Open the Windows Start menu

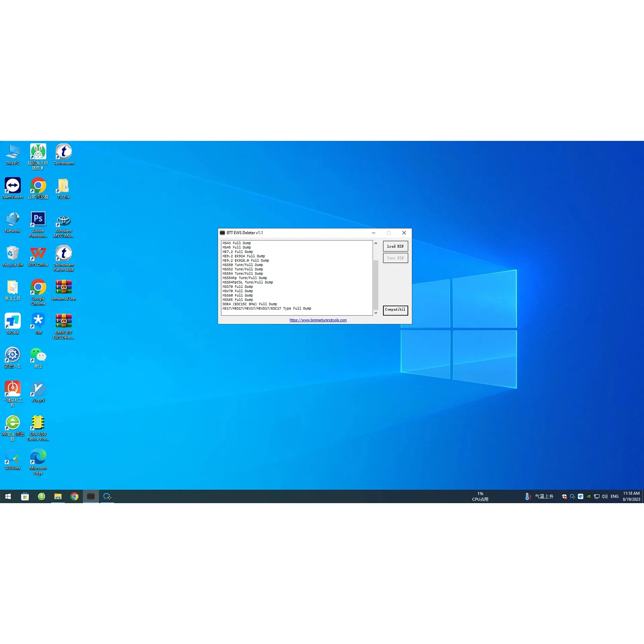pyautogui.click(x=8, y=496)
